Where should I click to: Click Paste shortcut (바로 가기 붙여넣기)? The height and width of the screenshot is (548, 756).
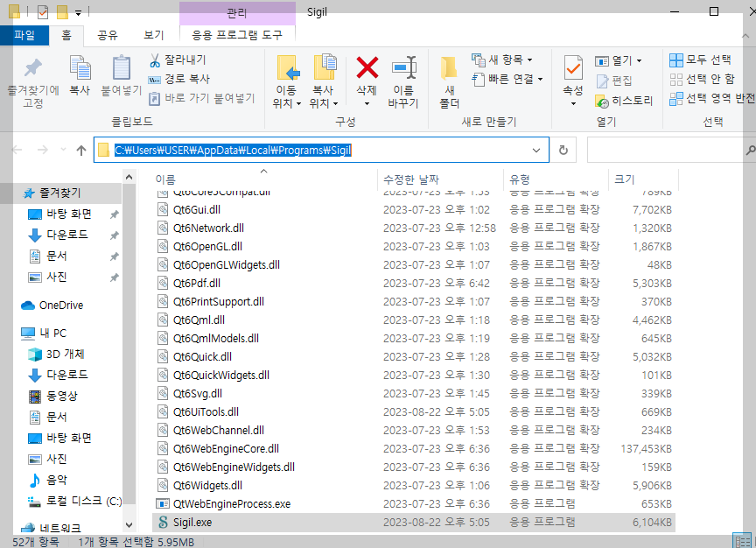[201, 98]
